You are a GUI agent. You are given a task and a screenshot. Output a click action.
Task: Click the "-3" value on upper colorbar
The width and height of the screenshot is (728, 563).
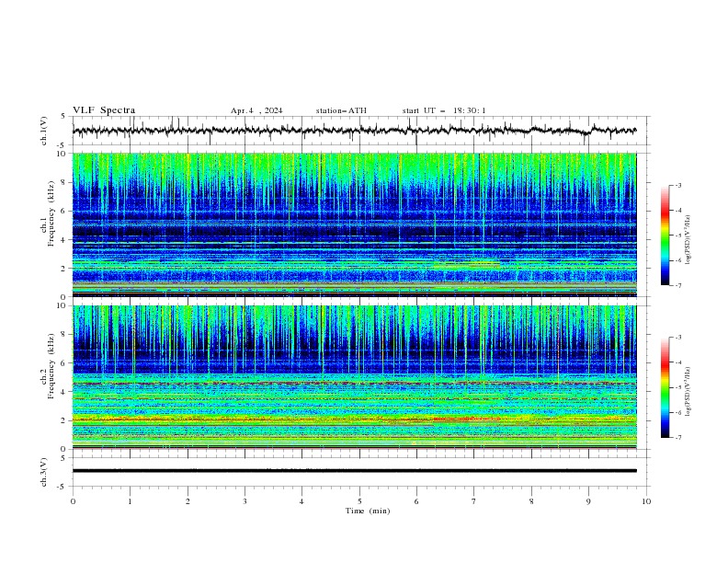click(x=677, y=185)
